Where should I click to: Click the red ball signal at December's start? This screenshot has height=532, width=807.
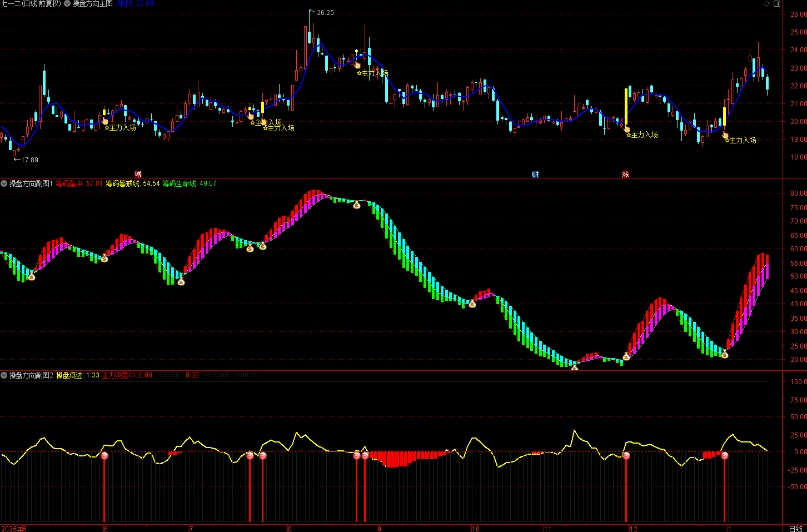click(626, 456)
